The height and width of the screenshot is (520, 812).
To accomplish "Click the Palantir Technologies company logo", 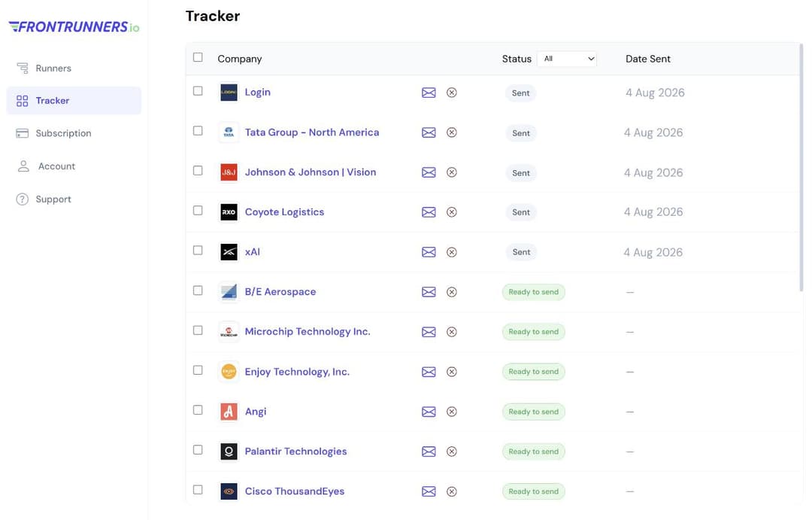I will [229, 452].
